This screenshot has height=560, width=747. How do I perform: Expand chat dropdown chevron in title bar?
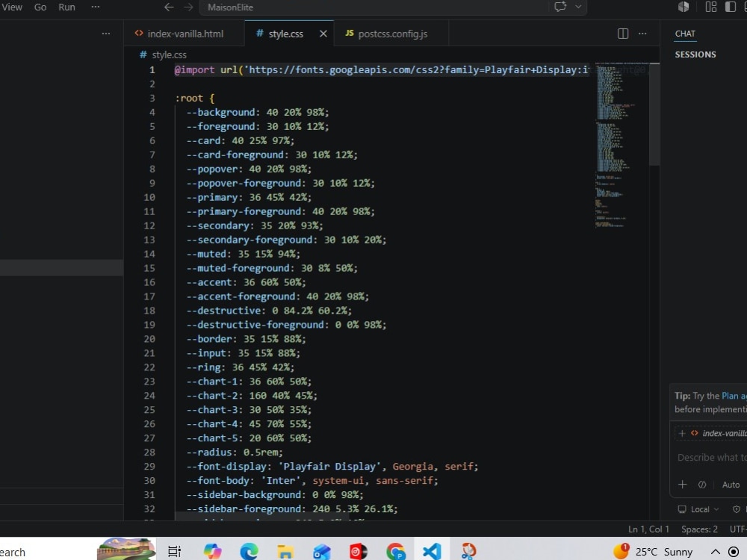coord(578,7)
